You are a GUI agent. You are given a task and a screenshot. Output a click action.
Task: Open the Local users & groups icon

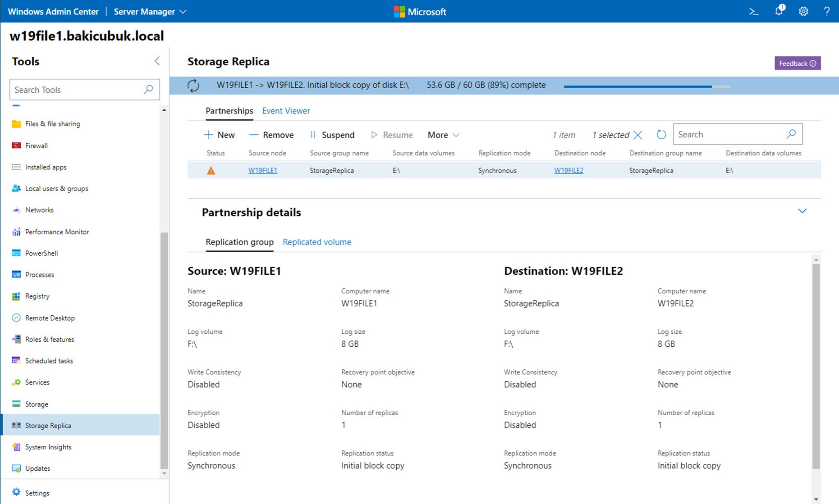[x=16, y=188]
